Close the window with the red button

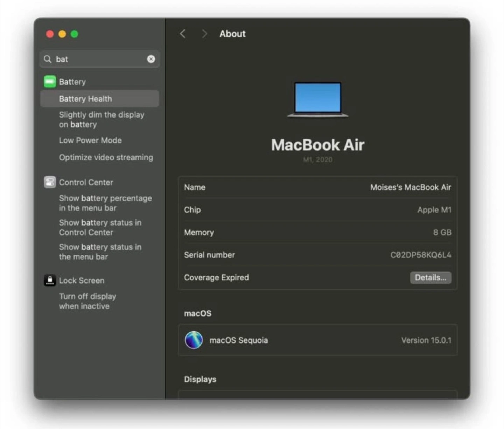click(50, 34)
